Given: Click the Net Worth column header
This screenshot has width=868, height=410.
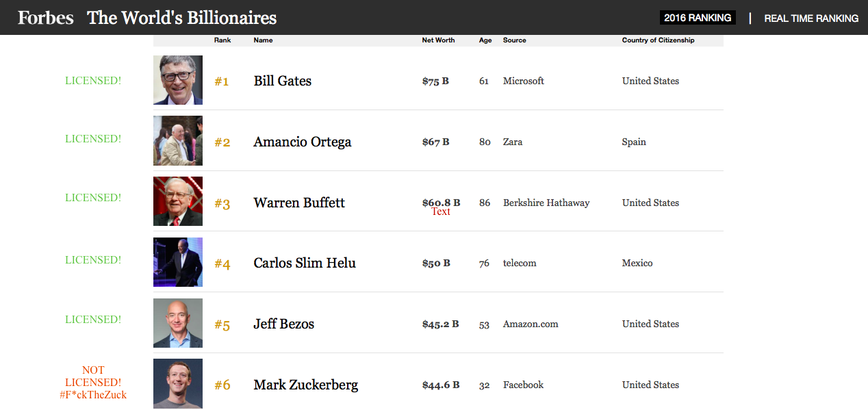Looking at the screenshot, I should pos(438,40).
